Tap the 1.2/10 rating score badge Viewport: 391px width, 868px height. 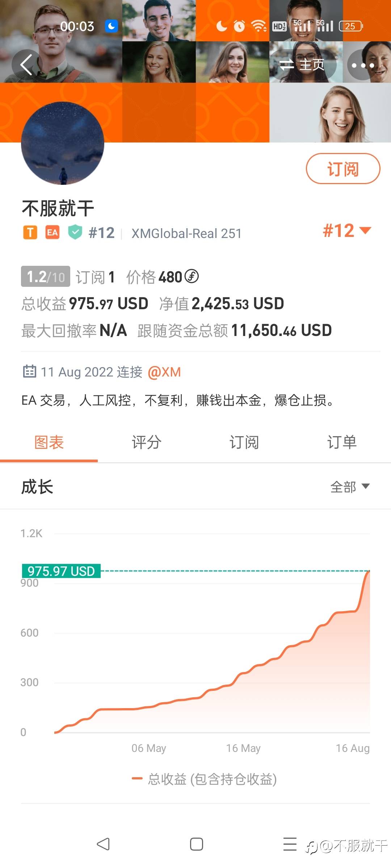coord(46,277)
